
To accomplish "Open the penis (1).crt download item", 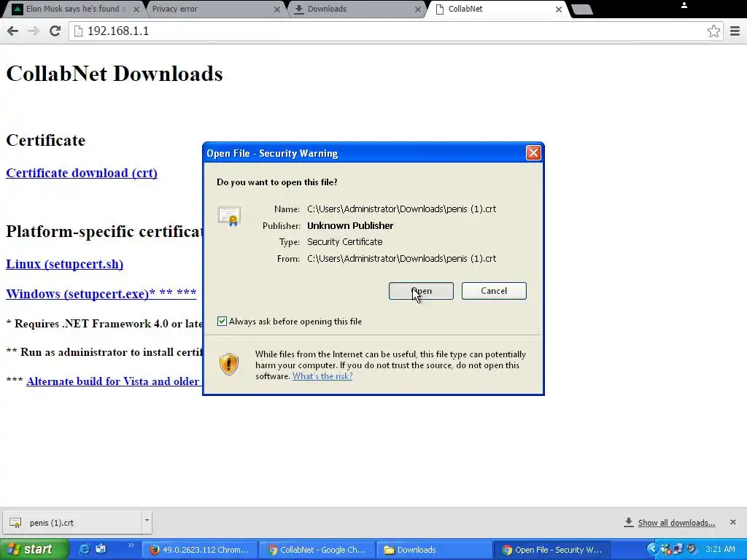I will (72, 523).
